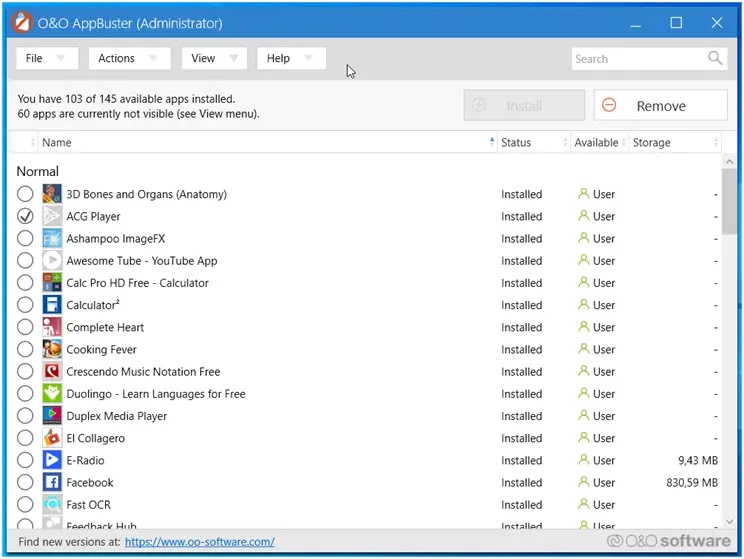744x559 pixels.
Task: Tick the Awesome Tube checkbox
Action: [25, 261]
